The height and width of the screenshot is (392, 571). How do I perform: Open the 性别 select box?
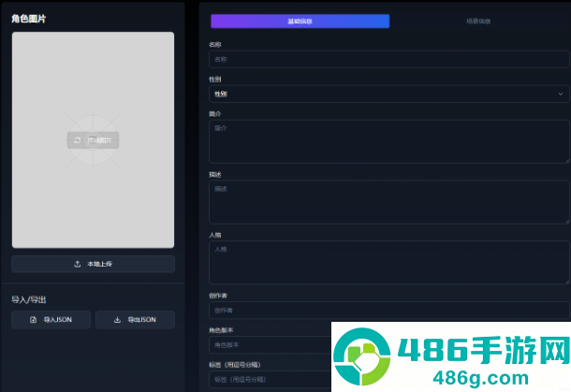pyautogui.click(x=388, y=94)
